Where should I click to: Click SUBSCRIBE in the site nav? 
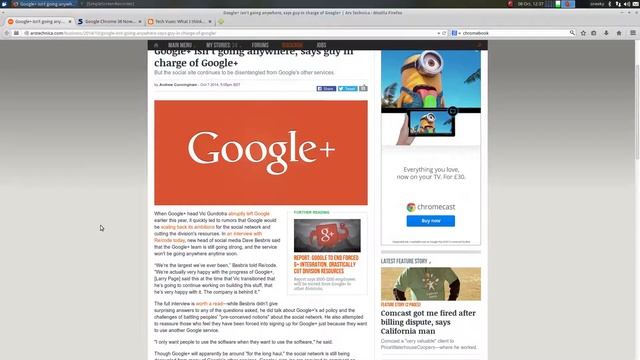(x=292, y=45)
